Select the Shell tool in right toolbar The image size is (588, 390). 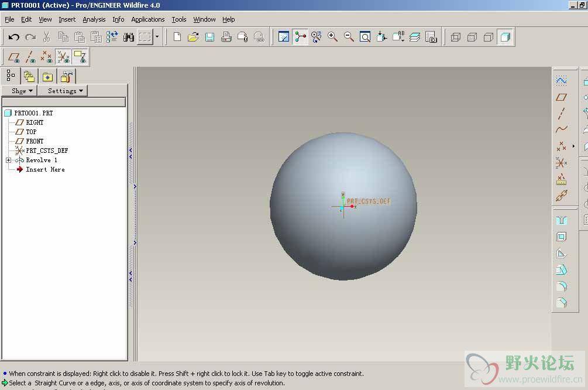561,237
